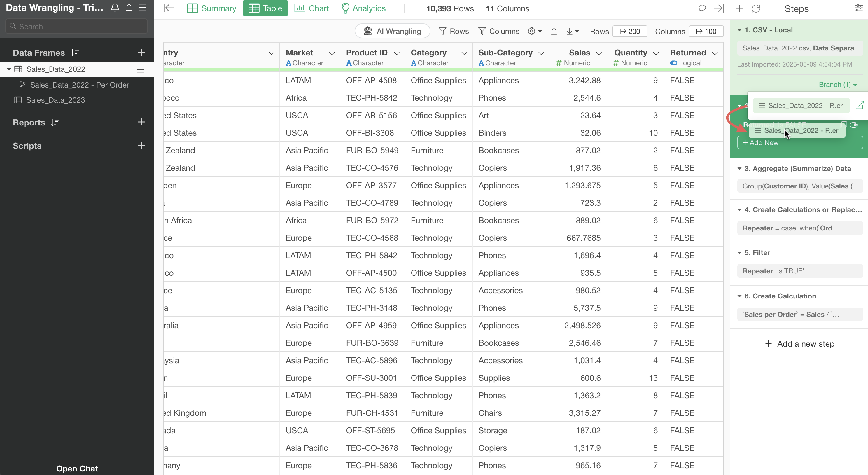868x475 pixels.
Task: Select Sales_Data_2022 - P..er branch in popup
Action: [x=801, y=106]
